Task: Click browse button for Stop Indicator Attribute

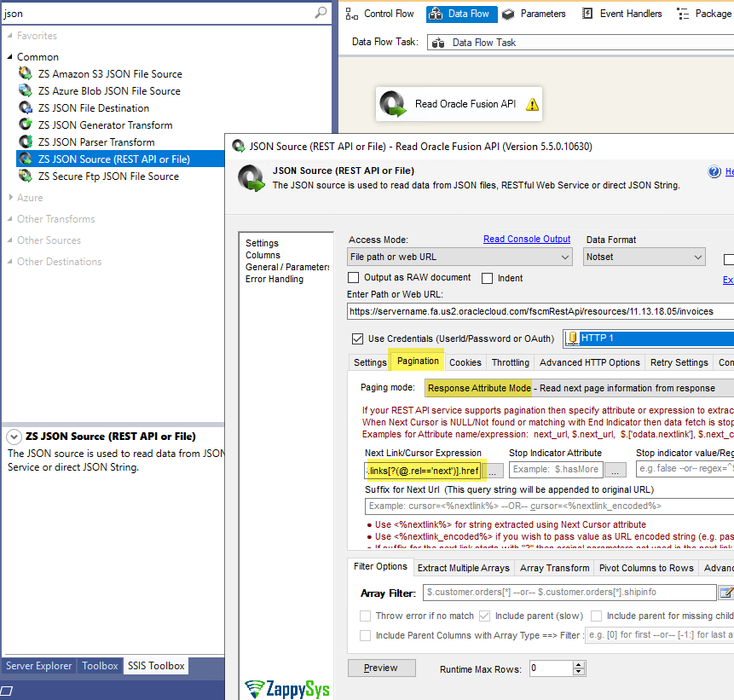Action: (616, 470)
